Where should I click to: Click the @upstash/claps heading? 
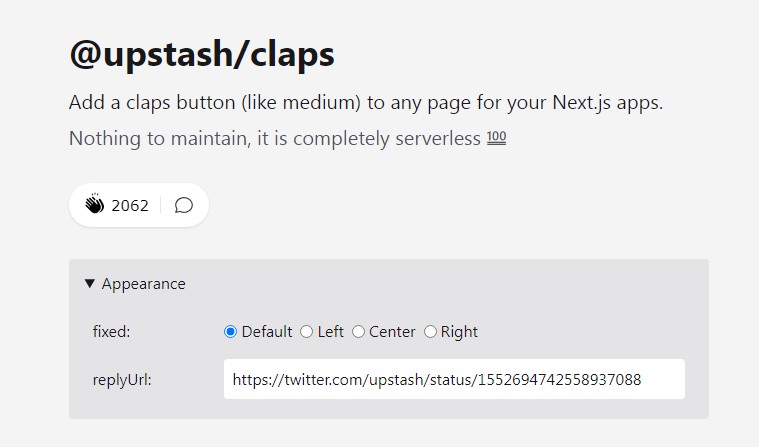[202, 55]
